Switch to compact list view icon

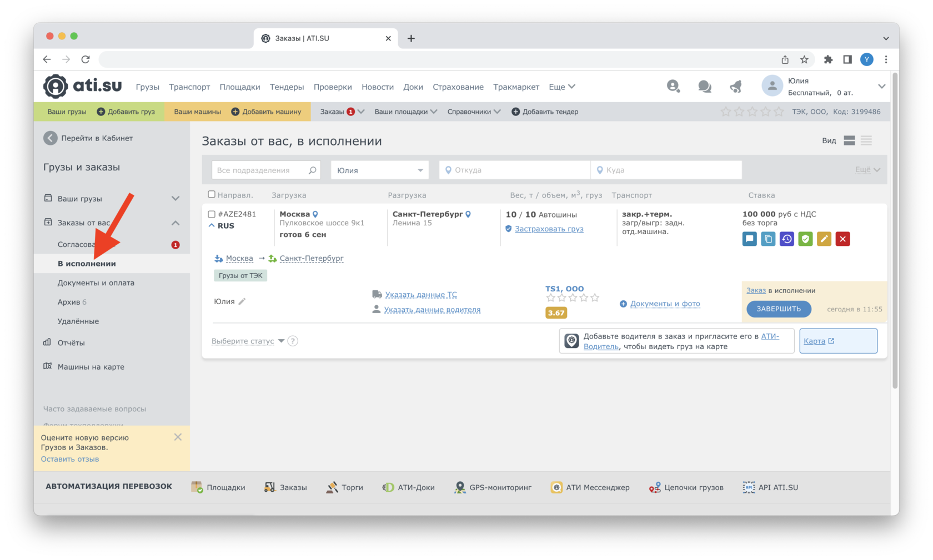tap(866, 140)
